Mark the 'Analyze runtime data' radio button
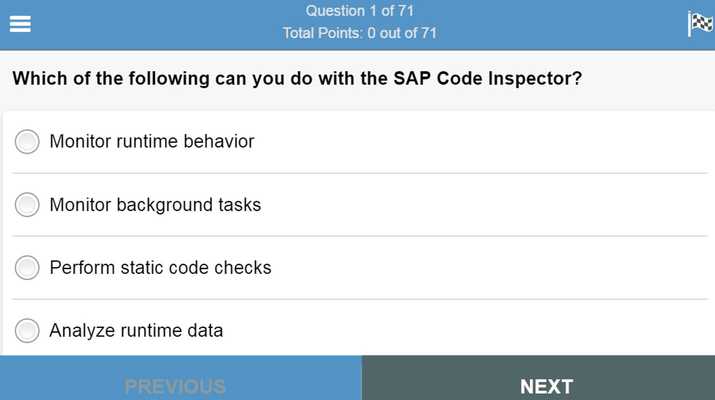This screenshot has width=715, height=400. click(27, 331)
